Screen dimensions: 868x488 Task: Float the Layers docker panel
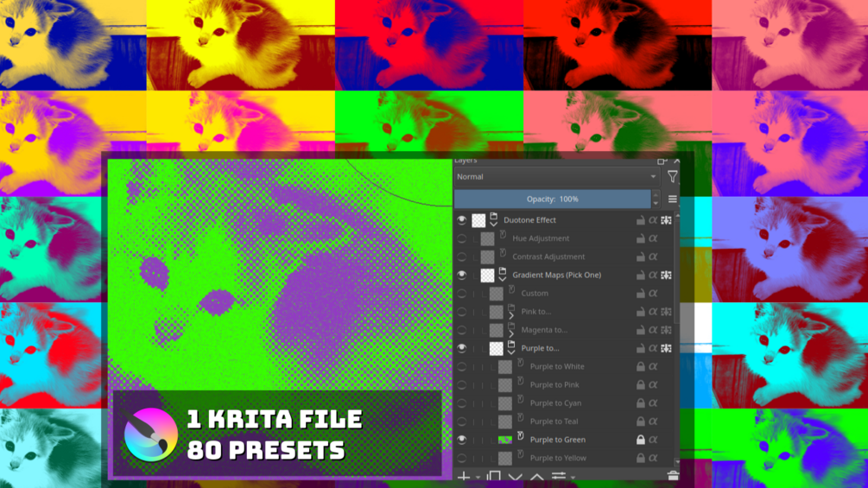[662, 161]
